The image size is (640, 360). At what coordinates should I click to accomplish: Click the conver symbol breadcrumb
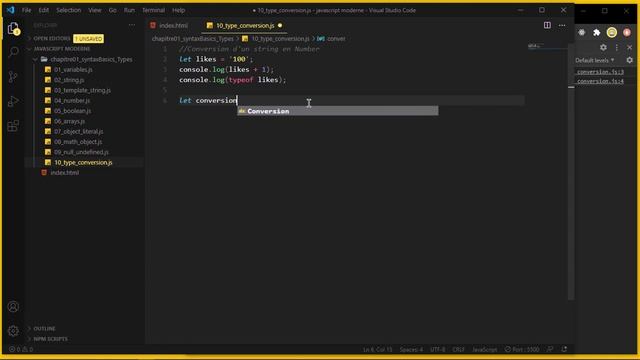point(336,39)
